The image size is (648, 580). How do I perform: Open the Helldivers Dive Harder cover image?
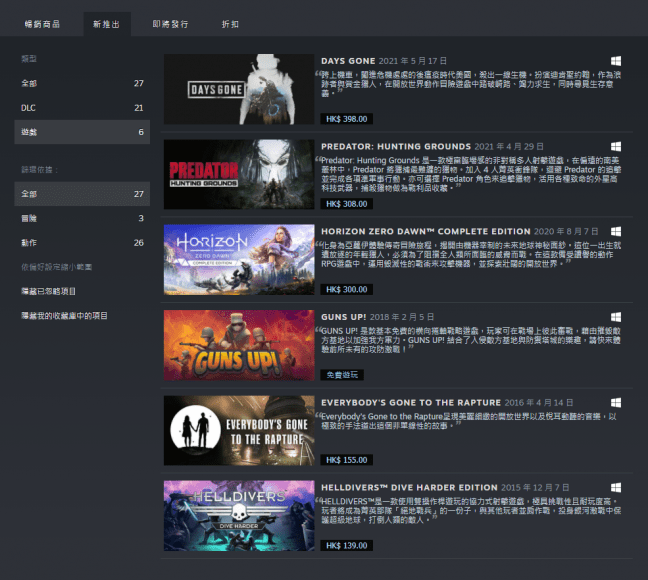239,515
